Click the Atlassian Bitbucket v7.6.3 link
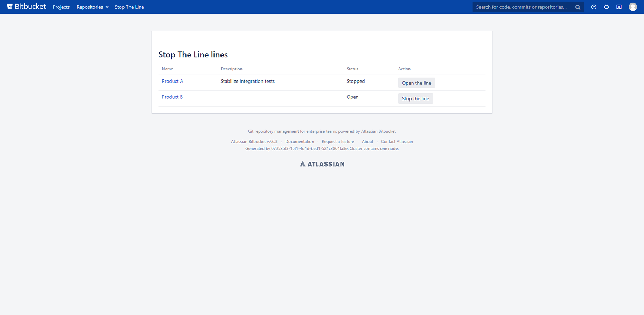 click(x=254, y=142)
